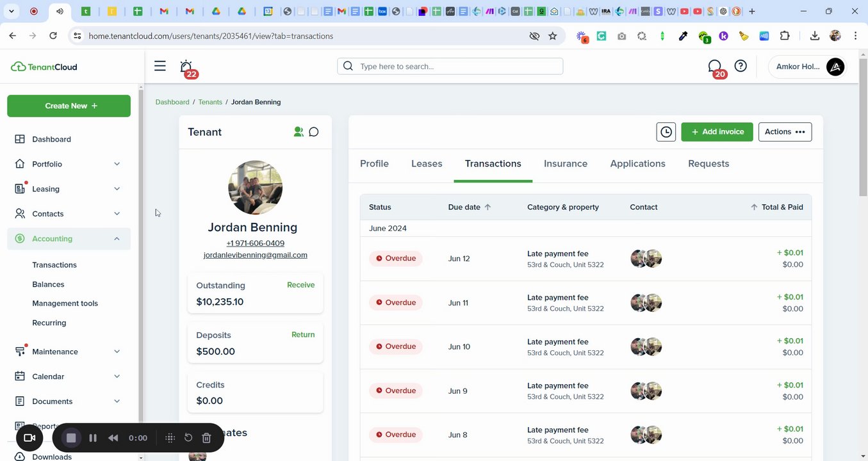Open browser extensions puzzle icon

785,36
